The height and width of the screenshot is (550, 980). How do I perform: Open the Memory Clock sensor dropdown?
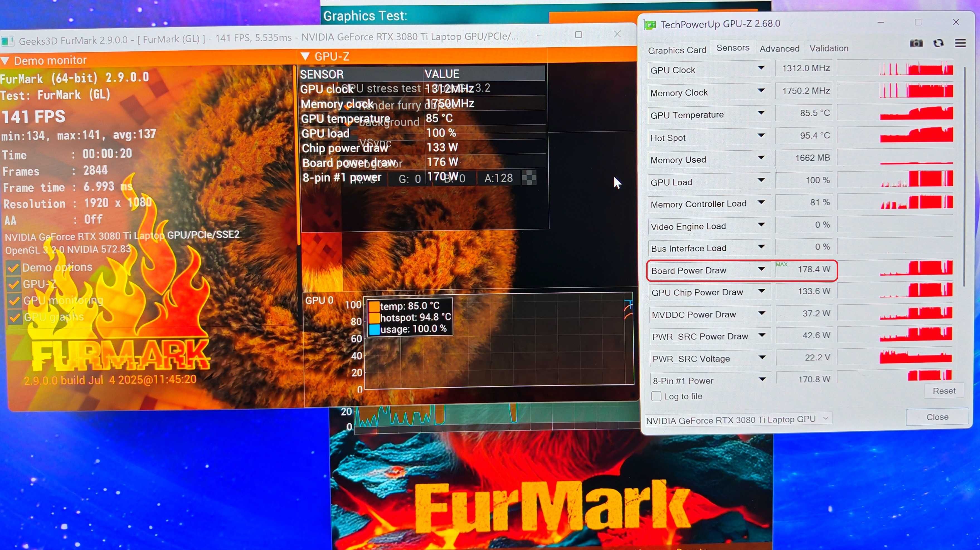coord(761,91)
